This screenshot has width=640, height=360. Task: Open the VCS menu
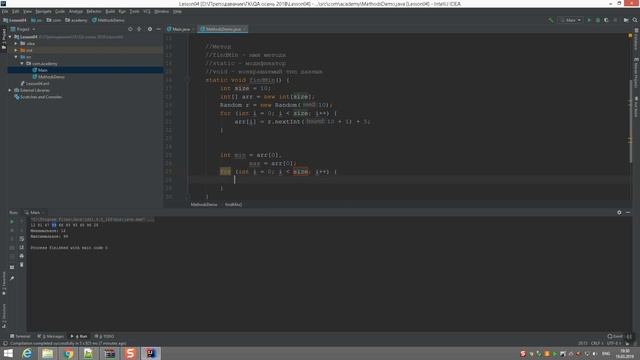click(x=147, y=11)
